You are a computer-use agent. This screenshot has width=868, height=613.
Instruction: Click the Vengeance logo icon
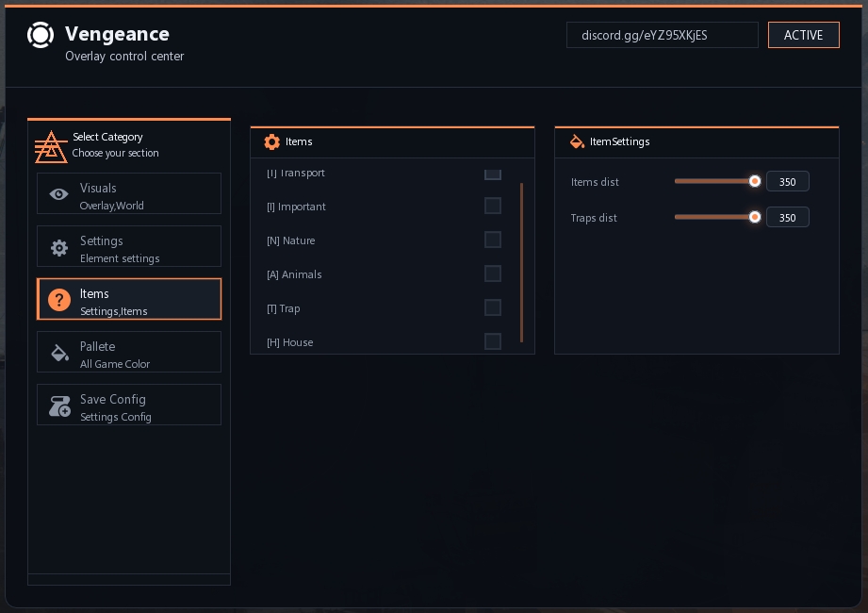tap(41, 35)
